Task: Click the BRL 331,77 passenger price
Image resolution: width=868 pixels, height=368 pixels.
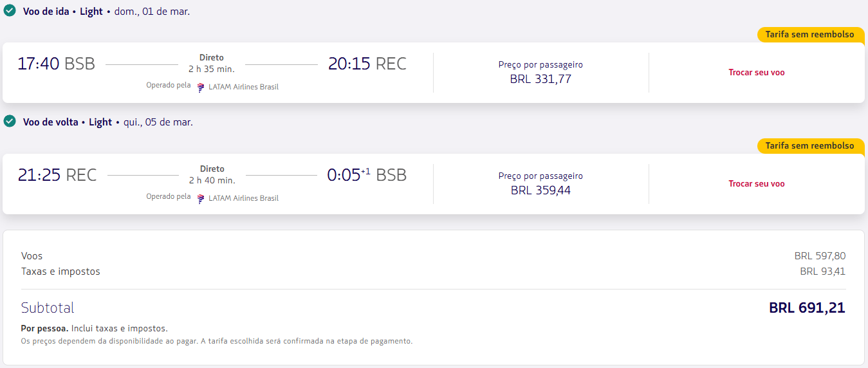Action: tap(540, 79)
